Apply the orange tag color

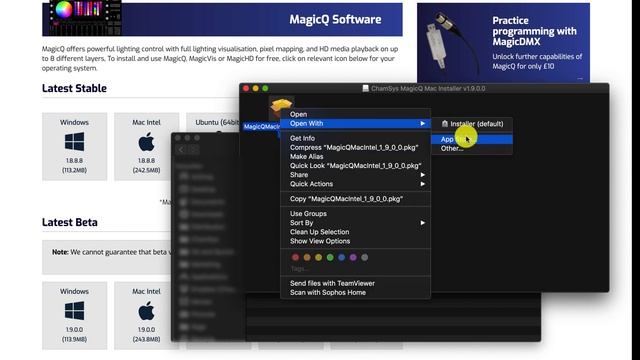tap(307, 257)
